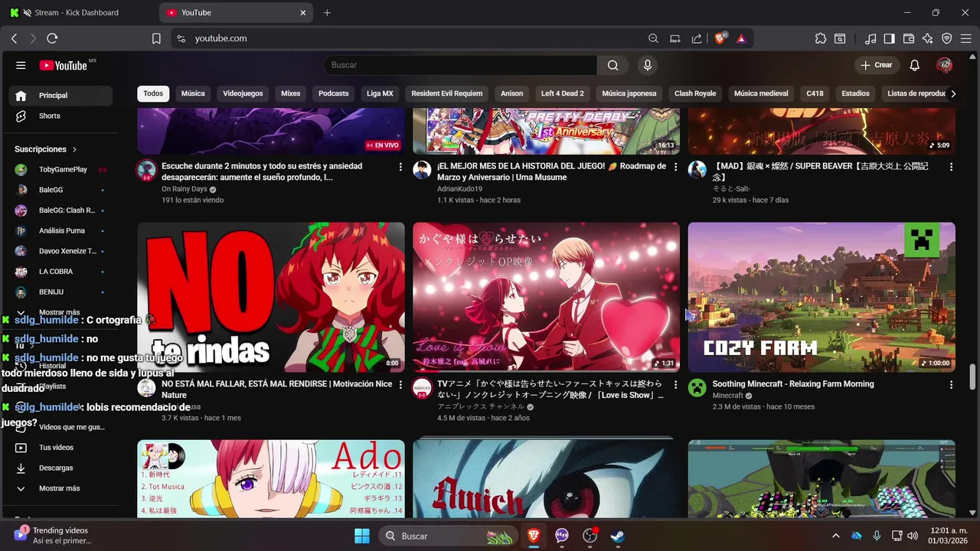Select the Resident Evil Requiem chip
980x551 pixels.
tap(447, 93)
